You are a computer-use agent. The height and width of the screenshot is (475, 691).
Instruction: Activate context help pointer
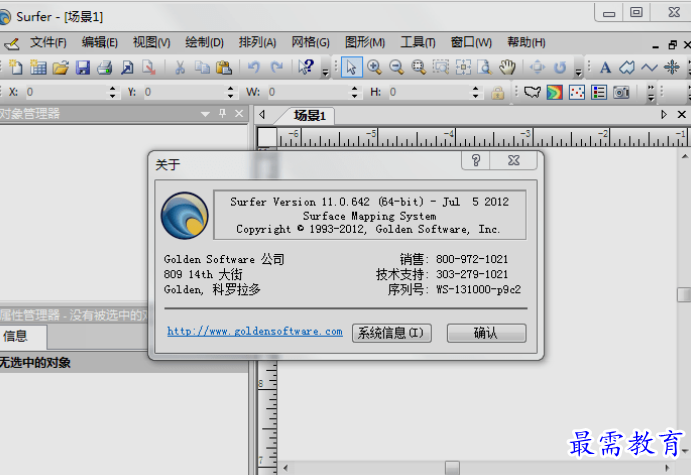305,67
